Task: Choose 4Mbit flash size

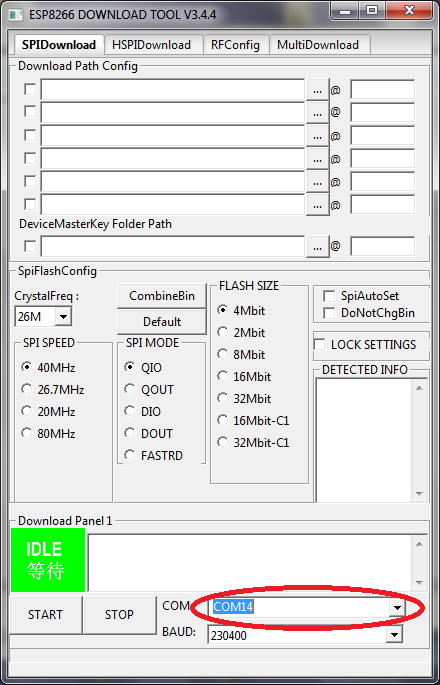Action: click(x=223, y=311)
